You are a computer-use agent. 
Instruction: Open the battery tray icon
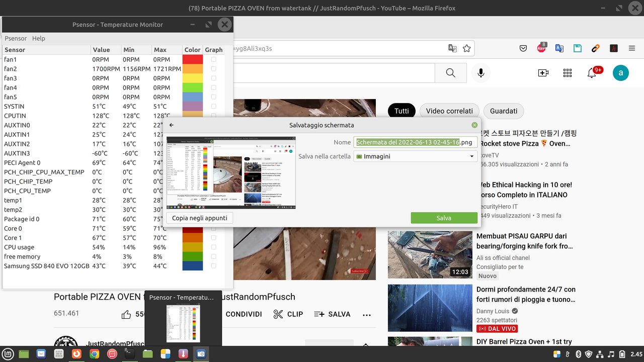click(x=622, y=354)
